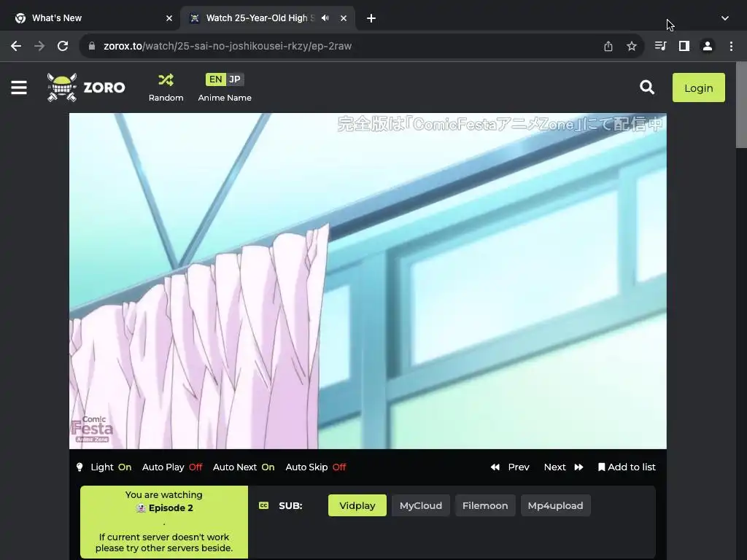Click the Zoro logo

pyautogui.click(x=86, y=87)
